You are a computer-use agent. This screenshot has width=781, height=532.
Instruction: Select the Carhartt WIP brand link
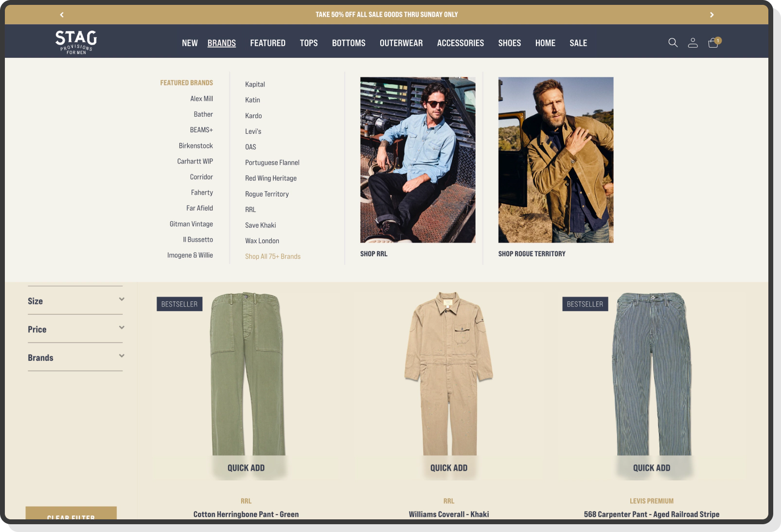tap(195, 161)
